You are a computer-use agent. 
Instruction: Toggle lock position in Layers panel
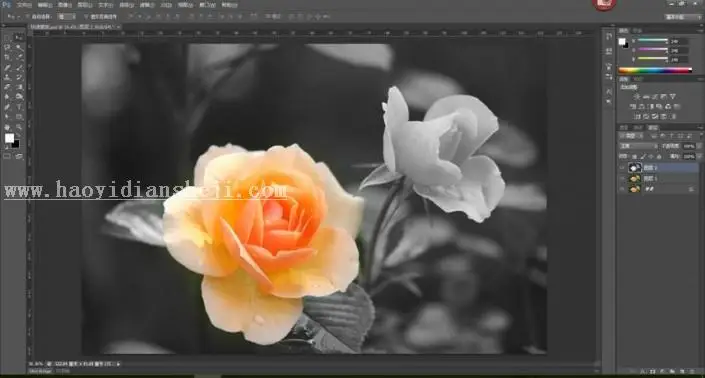(651, 156)
